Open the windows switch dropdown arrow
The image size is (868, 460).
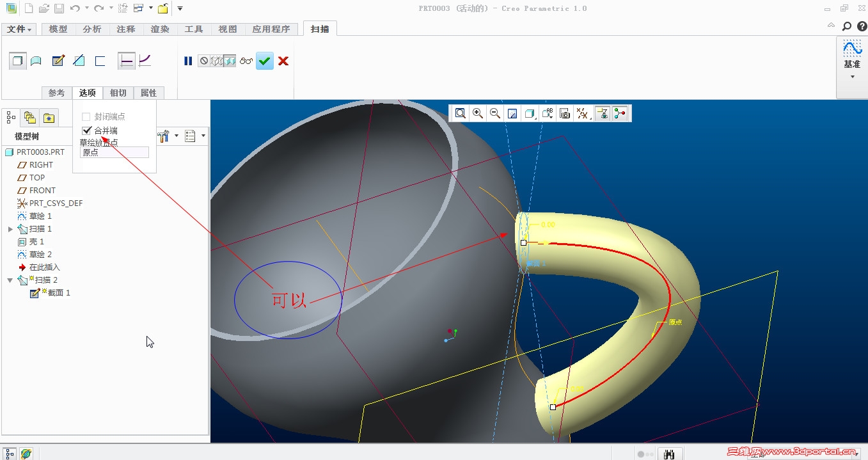[x=150, y=8]
